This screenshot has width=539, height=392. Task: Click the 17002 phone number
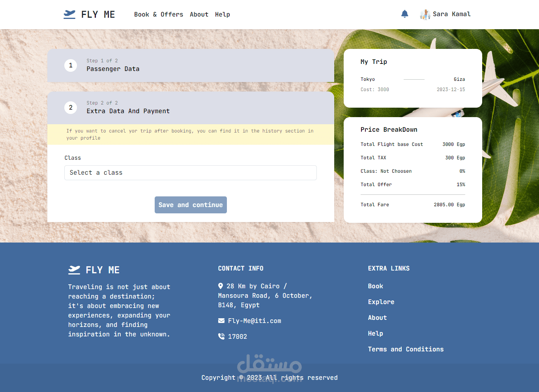pos(237,336)
